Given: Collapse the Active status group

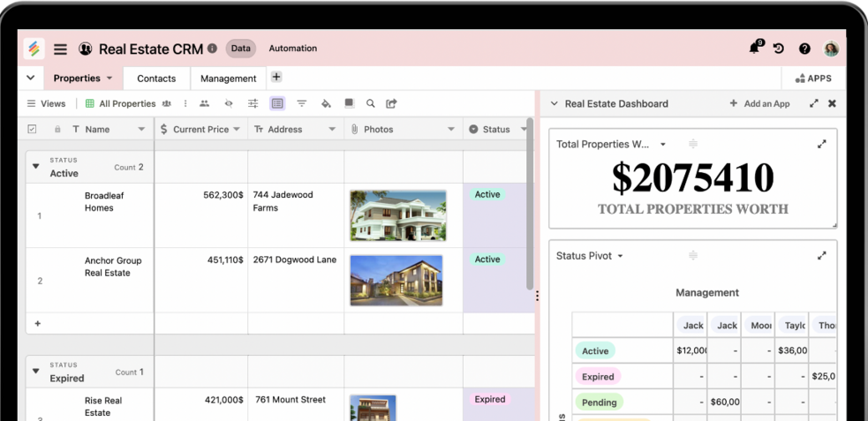Looking at the screenshot, I should 36,166.
